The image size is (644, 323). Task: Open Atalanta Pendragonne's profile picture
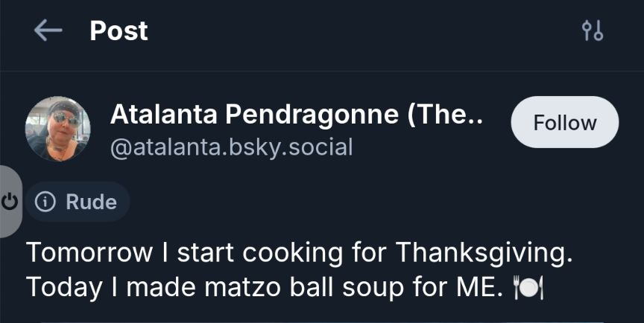(x=58, y=129)
